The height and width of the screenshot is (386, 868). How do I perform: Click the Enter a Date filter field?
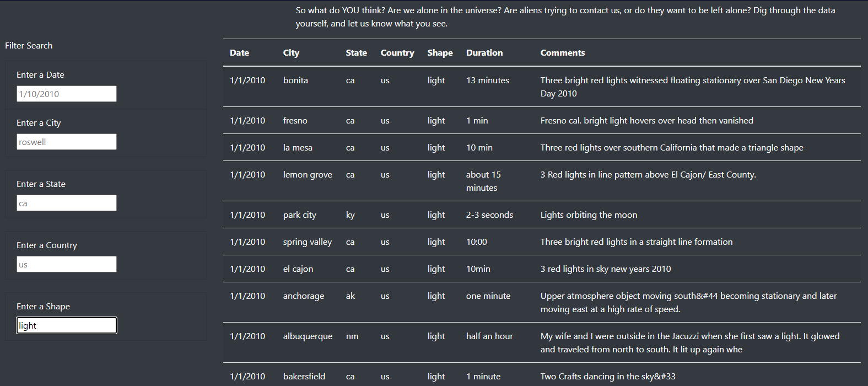[x=66, y=94]
